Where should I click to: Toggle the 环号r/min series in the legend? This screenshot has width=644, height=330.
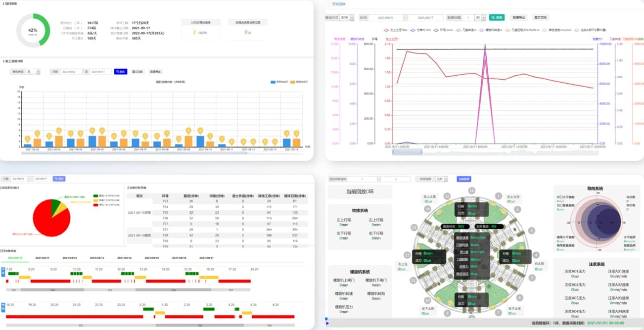coord(443,30)
